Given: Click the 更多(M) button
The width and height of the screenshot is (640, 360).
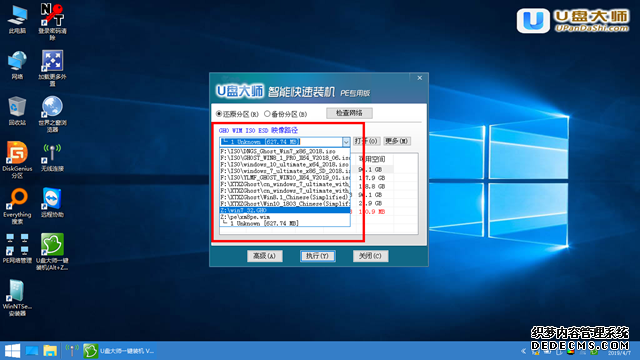Looking at the screenshot, I should coord(397,141).
